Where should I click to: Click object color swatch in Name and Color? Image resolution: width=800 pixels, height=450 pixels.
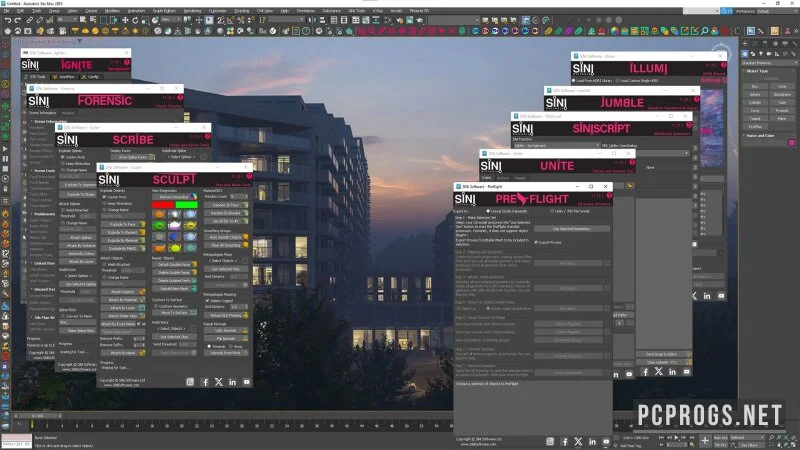click(x=791, y=143)
